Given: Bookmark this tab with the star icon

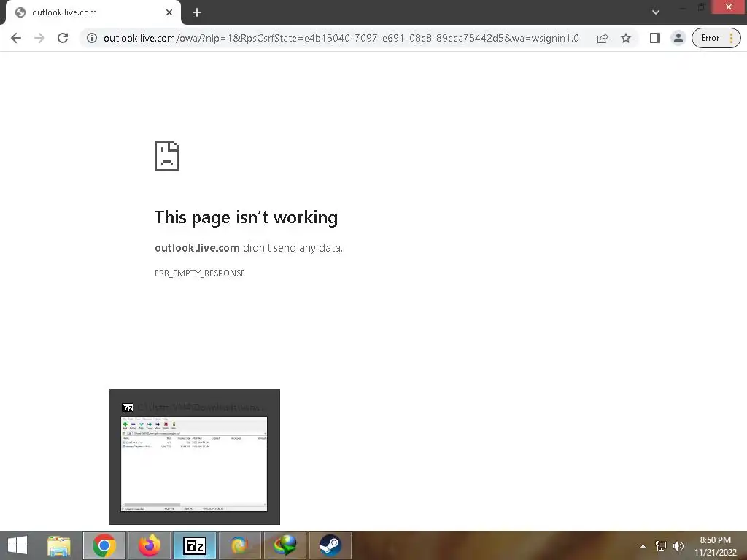Looking at the screenshot, I should click(626, 38).
